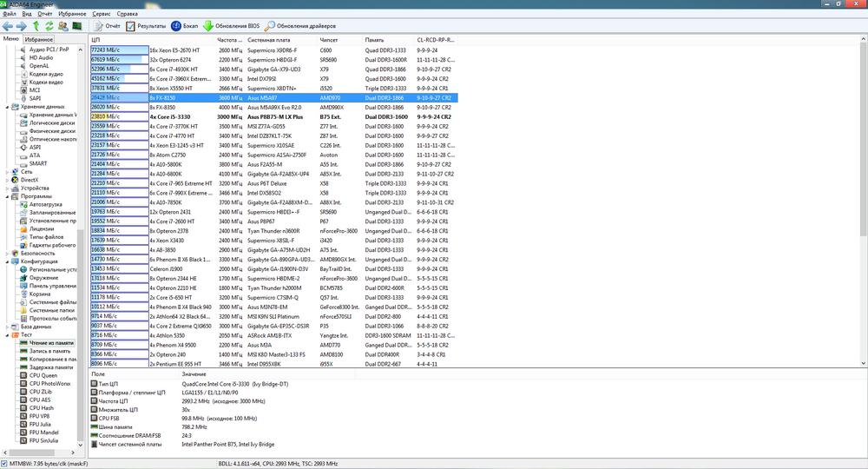Collapse the Программы tree node
868x469 pixels.
click(x=7, y=196)
